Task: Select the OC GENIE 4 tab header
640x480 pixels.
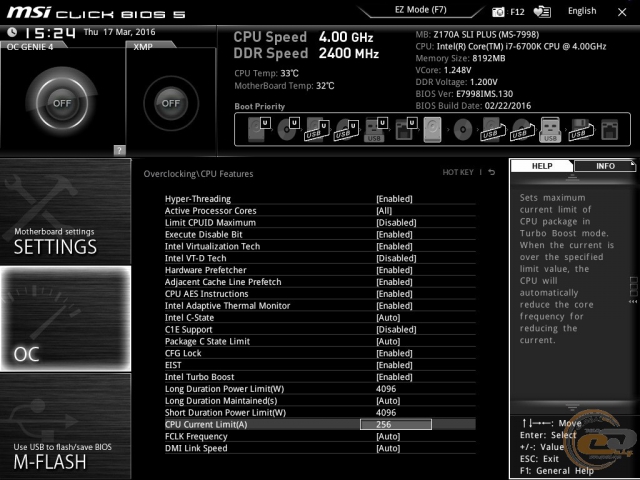Action: [33, 47]
